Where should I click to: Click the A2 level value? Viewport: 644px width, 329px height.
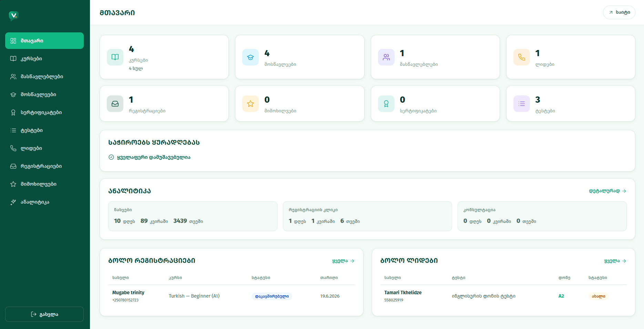pyautogui.click(x=561, y=296)
